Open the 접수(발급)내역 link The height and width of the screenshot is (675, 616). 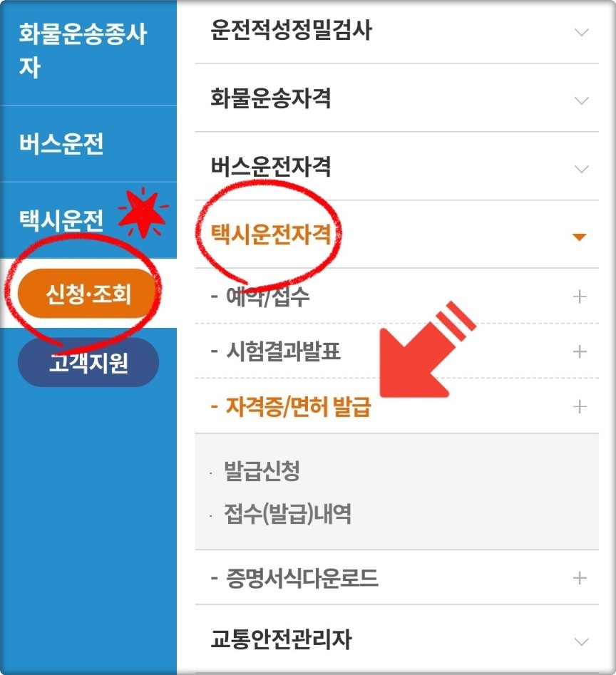[x=287, y=514]
